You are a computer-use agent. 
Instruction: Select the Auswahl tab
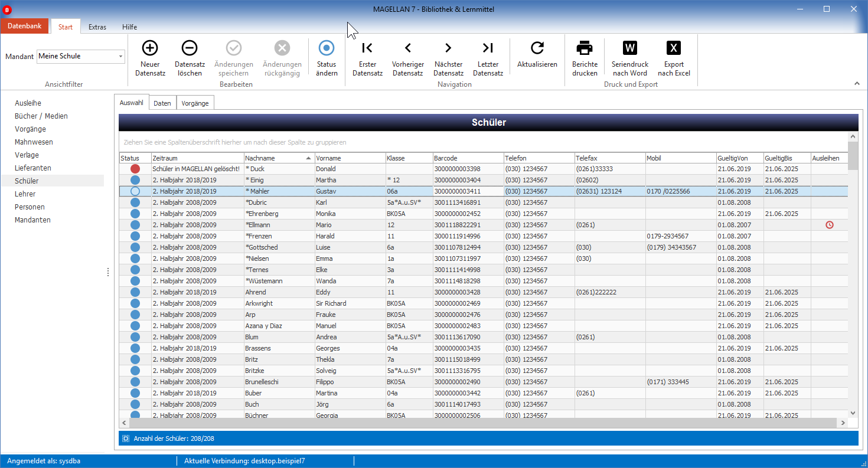131,103
